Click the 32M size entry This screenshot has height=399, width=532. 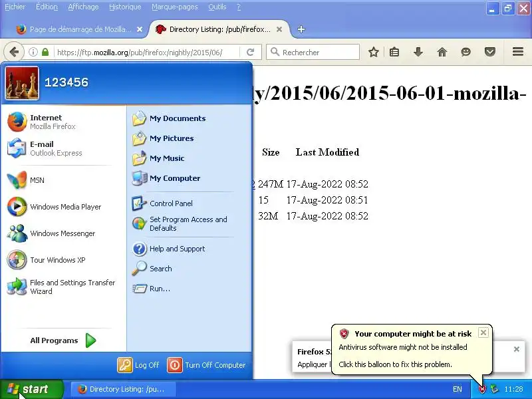[x=268, y=216]
